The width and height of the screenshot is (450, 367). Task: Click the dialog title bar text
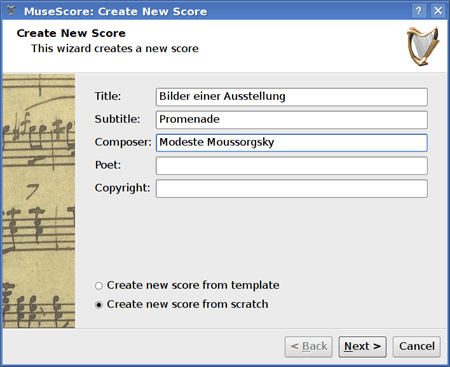pos(115,11)
